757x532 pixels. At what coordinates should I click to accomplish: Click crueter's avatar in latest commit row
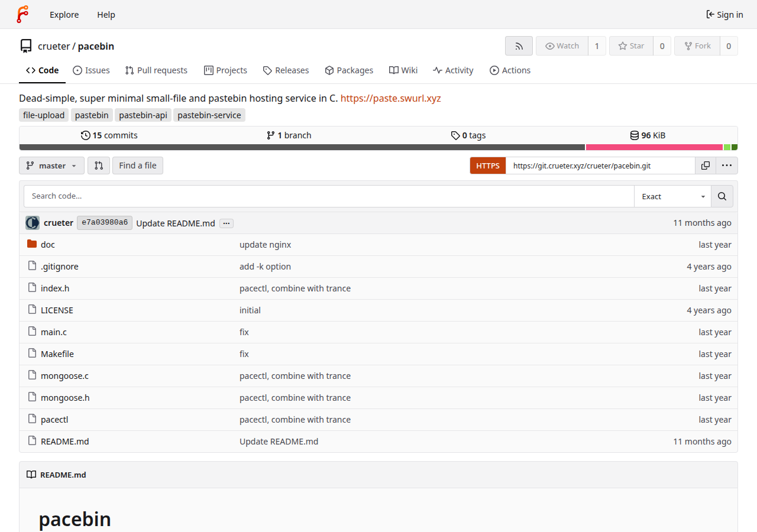pyautogui.click(x=33, y=223)
